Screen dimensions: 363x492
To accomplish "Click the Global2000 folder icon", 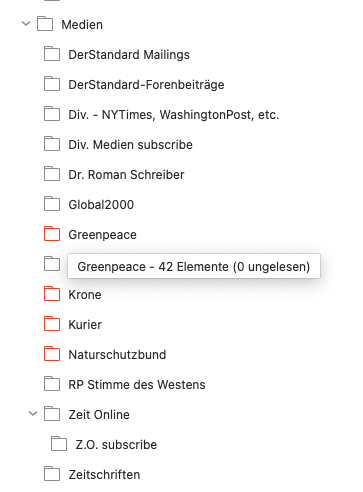I will [52, 204].
